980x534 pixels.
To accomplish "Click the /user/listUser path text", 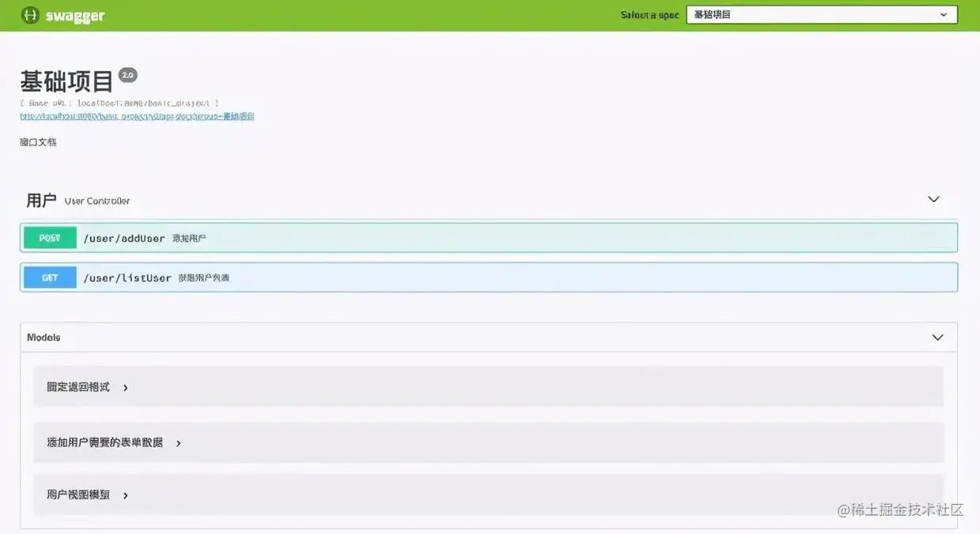I will coord(127,278).
